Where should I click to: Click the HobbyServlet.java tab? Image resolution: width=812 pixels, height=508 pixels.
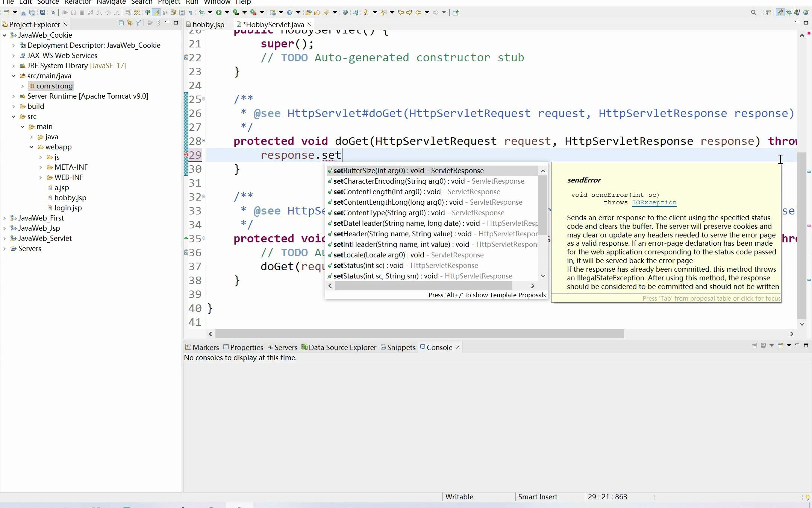click(272, 24)
